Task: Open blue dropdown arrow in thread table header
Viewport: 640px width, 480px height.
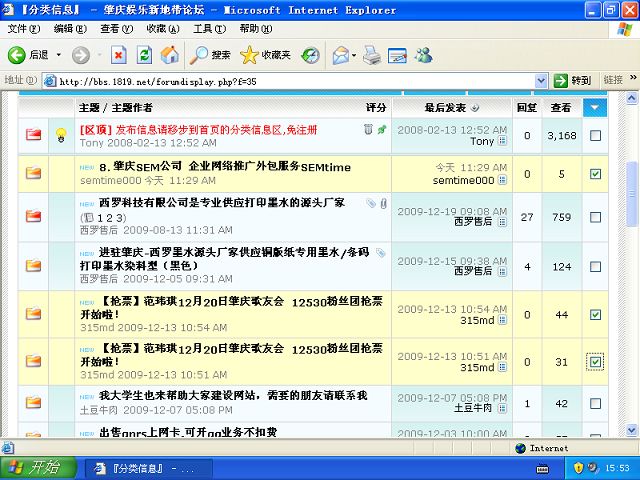Action: (595, 107)
